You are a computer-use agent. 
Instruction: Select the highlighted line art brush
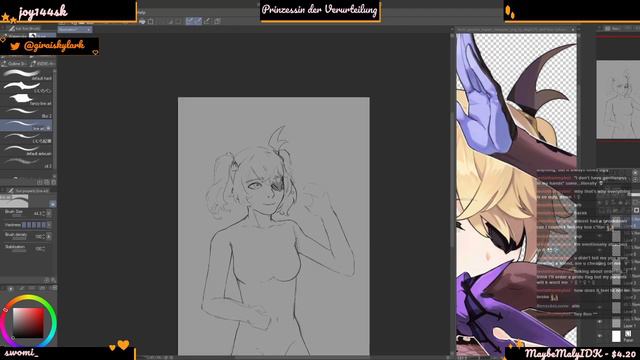point(26,125)
